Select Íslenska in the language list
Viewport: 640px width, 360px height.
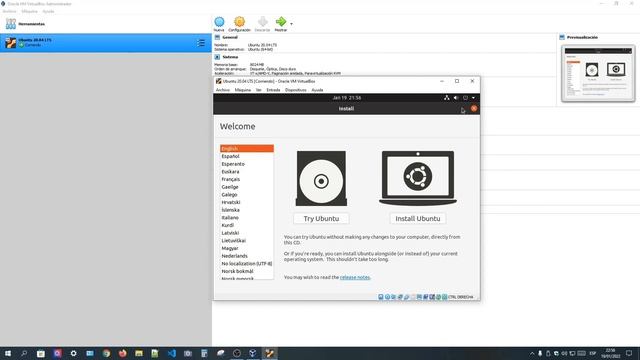(x=247, y=210)
